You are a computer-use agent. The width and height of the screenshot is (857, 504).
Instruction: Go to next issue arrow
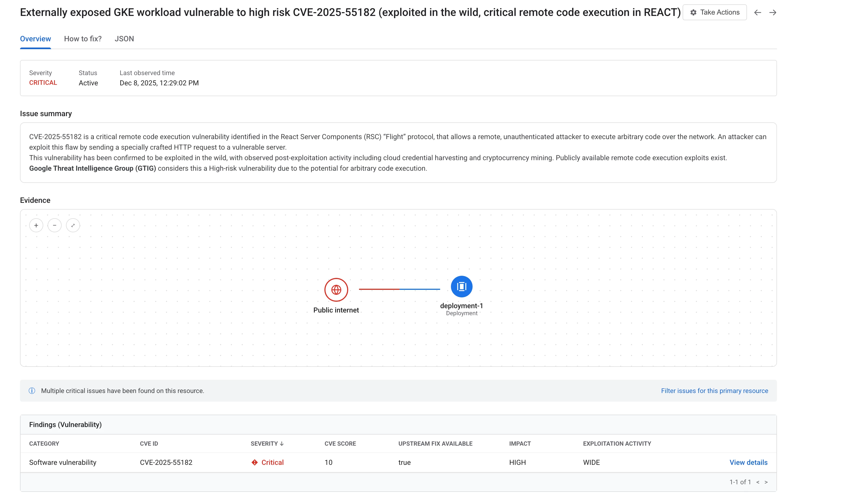pos(772,13)
